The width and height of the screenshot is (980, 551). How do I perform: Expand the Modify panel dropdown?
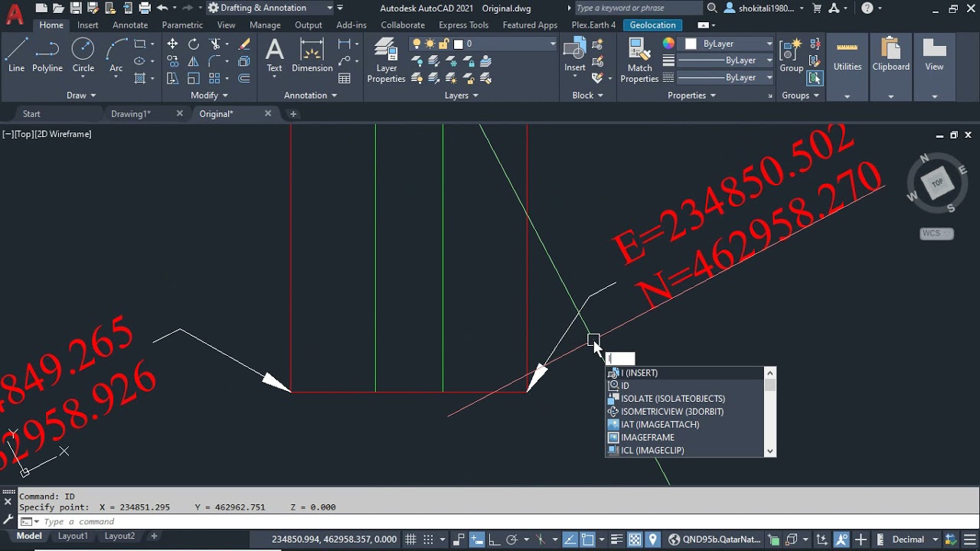point(209,95)
